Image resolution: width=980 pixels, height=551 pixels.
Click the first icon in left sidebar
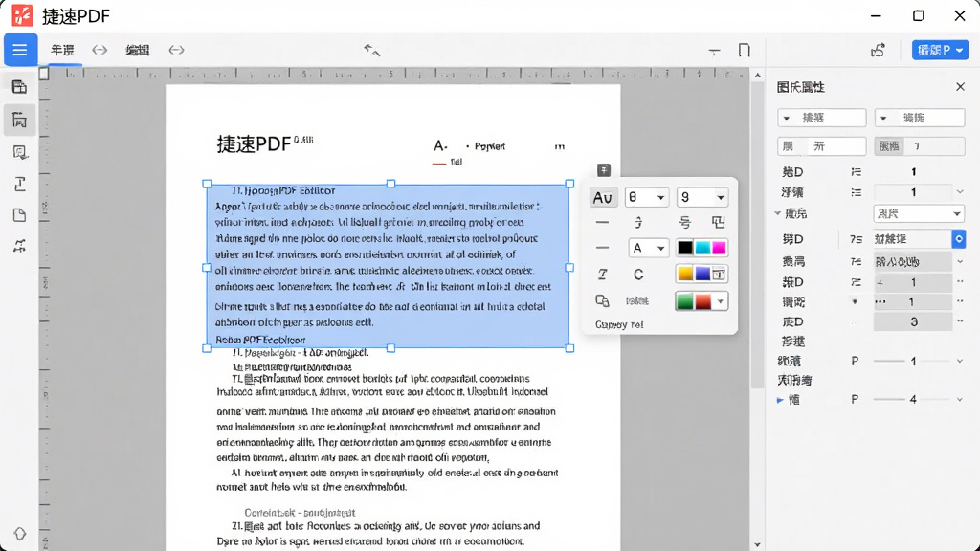click(19, 87)
